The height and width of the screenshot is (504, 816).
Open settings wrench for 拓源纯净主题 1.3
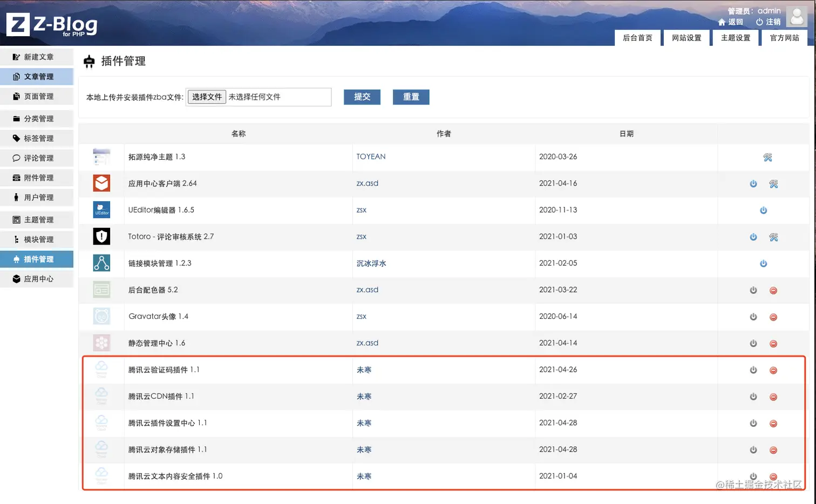pos(767,157)
